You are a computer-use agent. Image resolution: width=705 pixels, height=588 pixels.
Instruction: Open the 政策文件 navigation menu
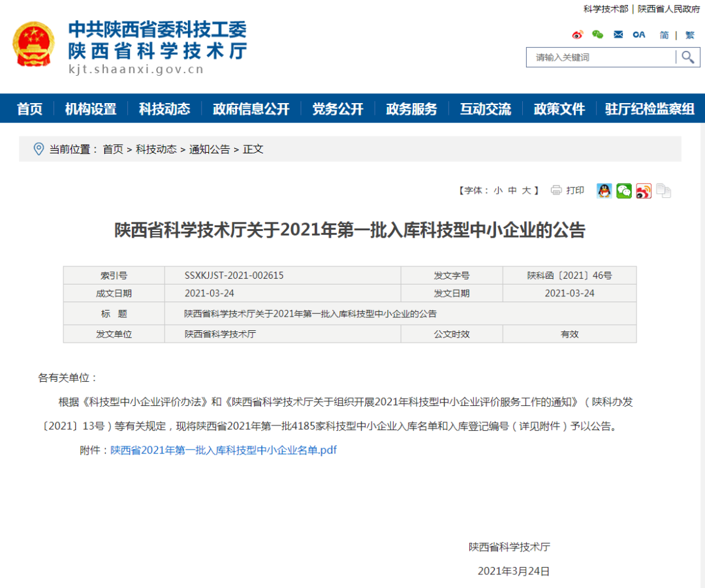click(559, 109)
